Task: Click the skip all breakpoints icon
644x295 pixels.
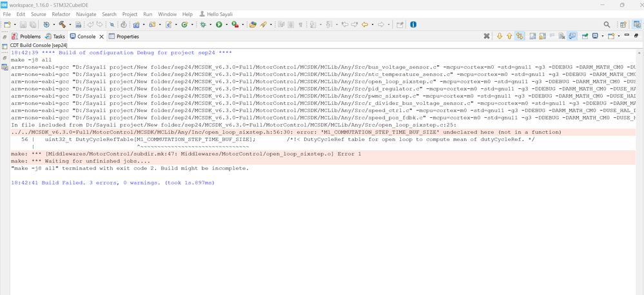Action: click(x=112, y=24)
